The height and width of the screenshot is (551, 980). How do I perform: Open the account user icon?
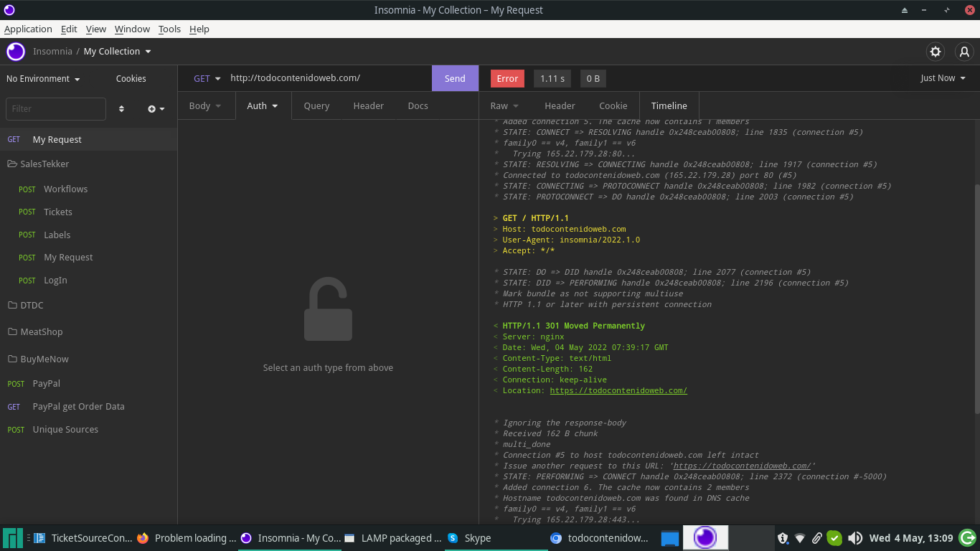point(964,52)
